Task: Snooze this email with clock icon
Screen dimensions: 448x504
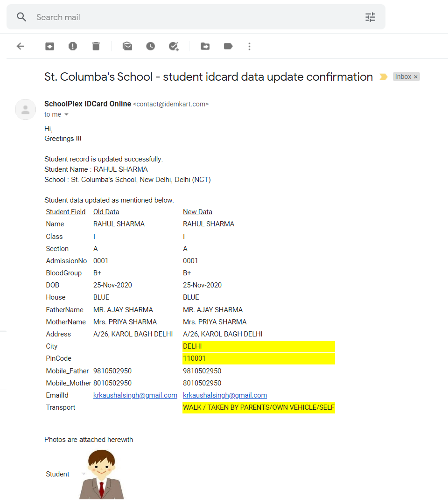Action: pyautogui.click(x=150, y=46)
